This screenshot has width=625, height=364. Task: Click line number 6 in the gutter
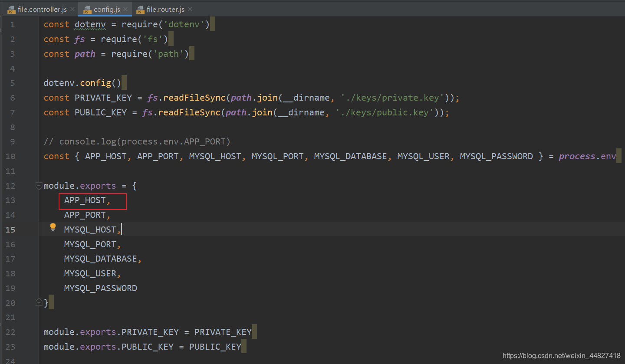pyautogui.click(x=12, y=98)
